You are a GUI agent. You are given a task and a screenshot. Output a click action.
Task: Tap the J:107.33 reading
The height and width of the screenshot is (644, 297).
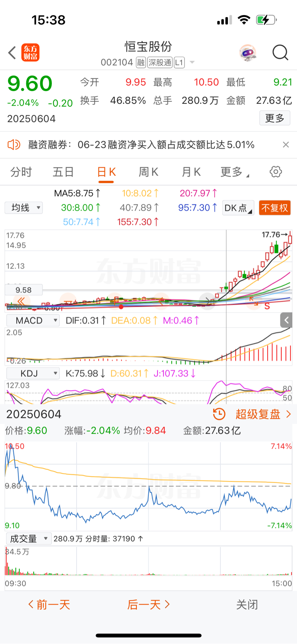175,373
